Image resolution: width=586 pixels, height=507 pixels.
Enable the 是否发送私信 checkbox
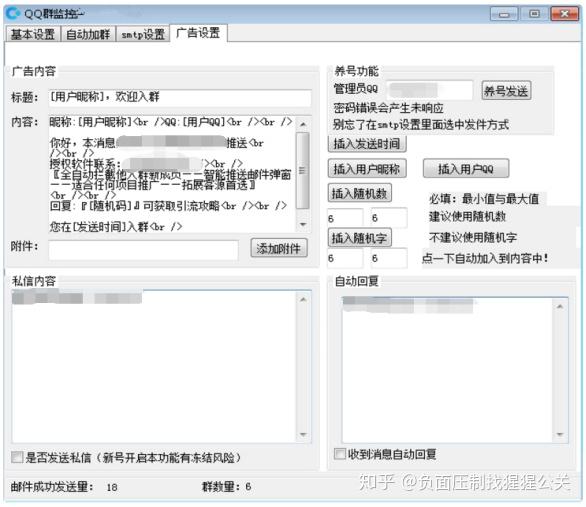coord(17,457)
